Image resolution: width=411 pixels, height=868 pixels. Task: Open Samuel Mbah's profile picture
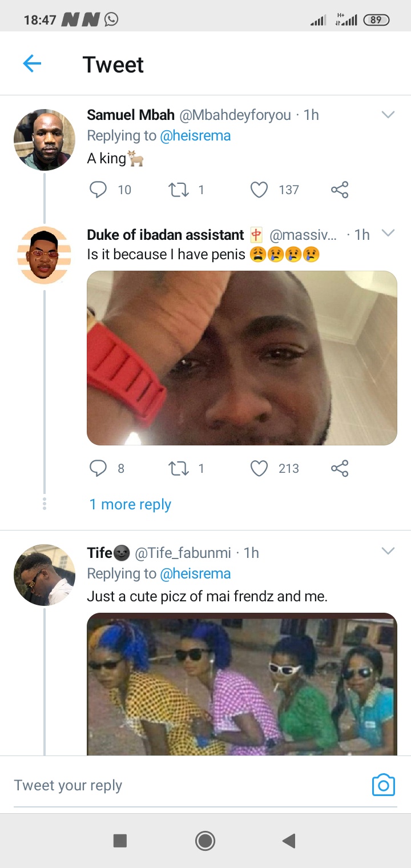click(x=44, y=140)
